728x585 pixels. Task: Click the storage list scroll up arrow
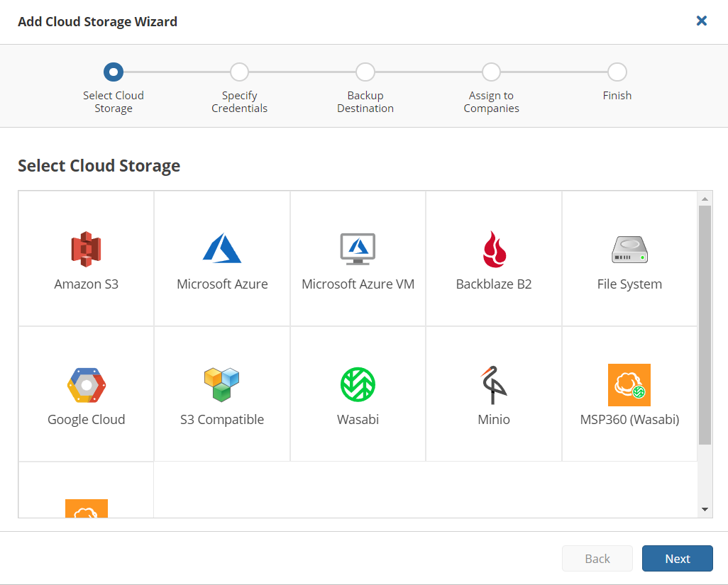pos(705,199)
